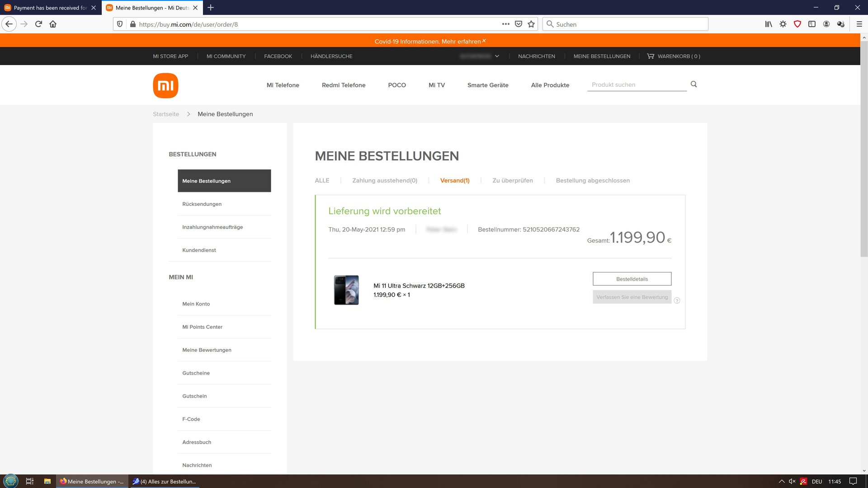
Task: Open the MI COMMUNITY link
Action: tap(226, 56)
